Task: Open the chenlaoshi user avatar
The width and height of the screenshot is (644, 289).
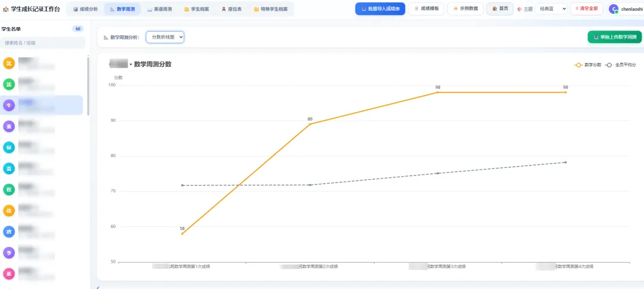Action: pyautogui.click(x=613, y=9)
